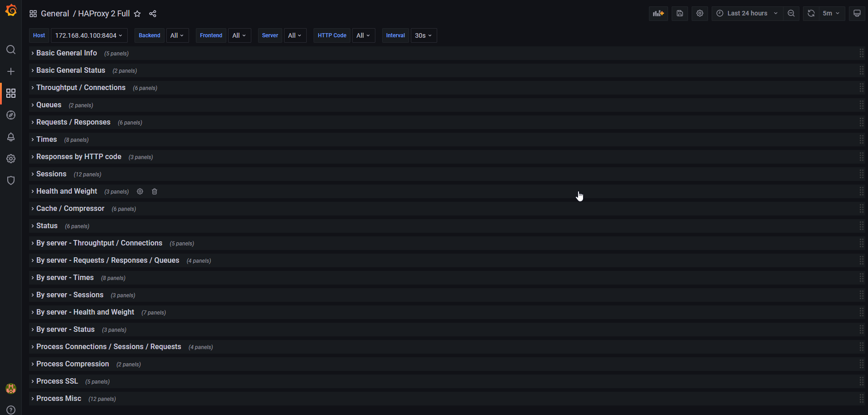This screenshot has width=868, height=415.
Task: Refresh the dashboard now
Action: 811,13
